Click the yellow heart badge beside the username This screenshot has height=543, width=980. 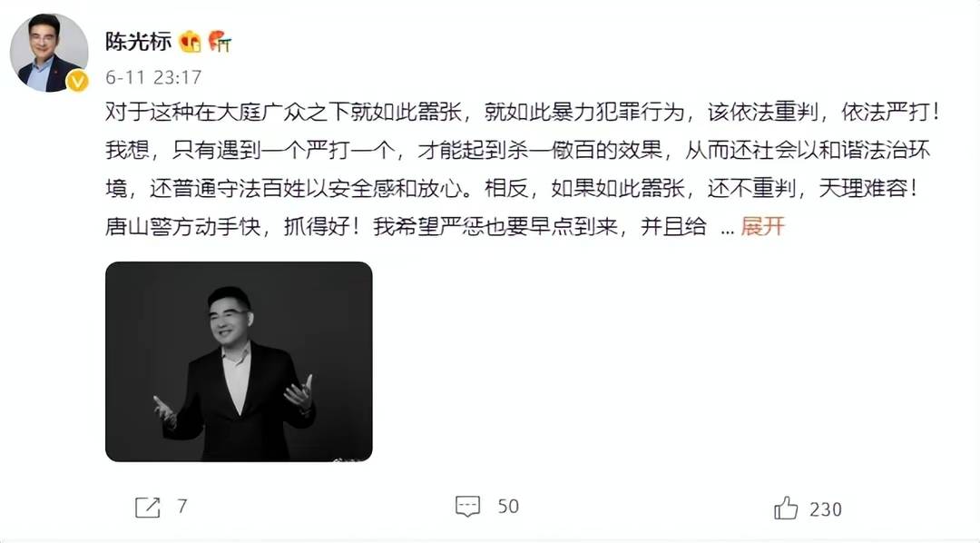click(190, 42)
